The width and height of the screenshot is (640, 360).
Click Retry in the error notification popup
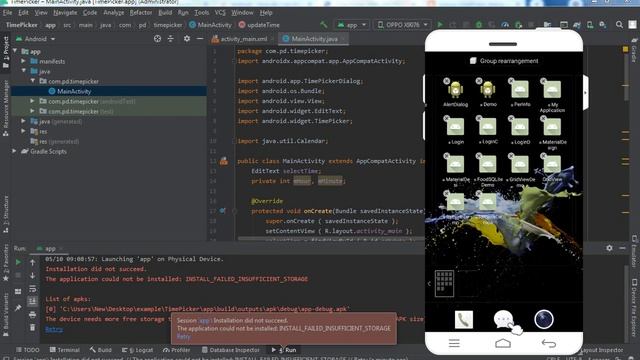click(184, 336)
